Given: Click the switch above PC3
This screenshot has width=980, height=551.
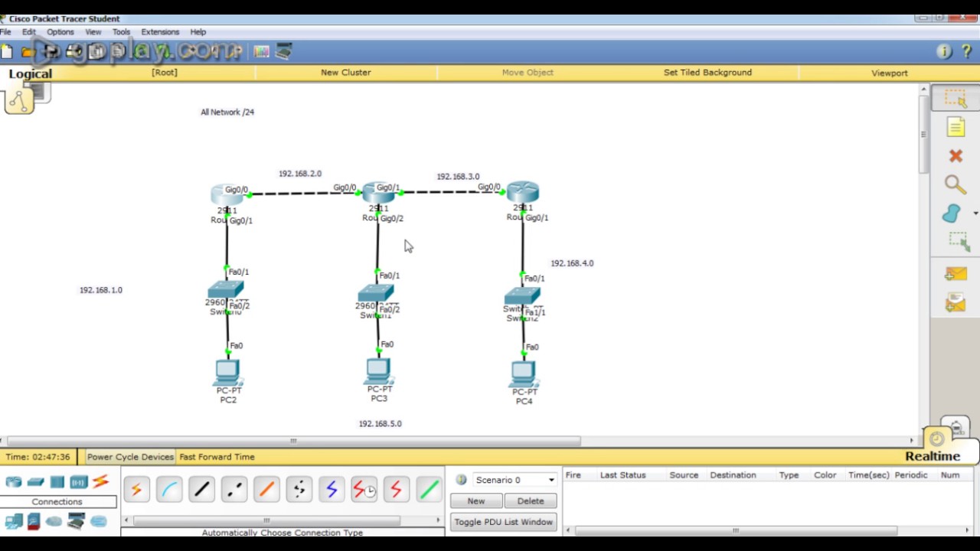Looking at the screenshot, I should [376, 293].
